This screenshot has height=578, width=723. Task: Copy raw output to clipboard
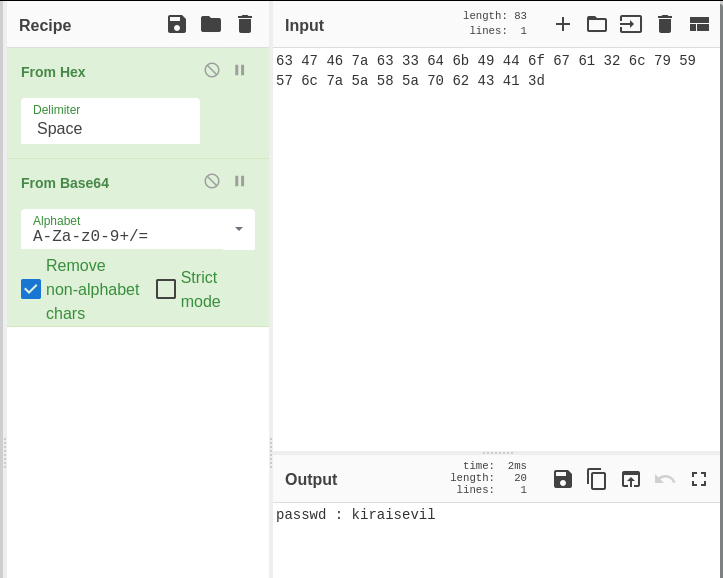597,479
